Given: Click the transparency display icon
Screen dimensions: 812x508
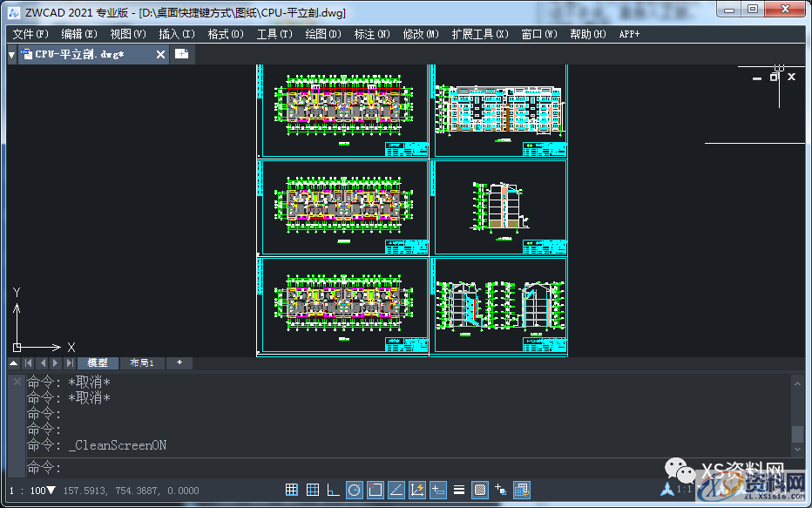Looking at the screenshot, I should tap(480, 491).
